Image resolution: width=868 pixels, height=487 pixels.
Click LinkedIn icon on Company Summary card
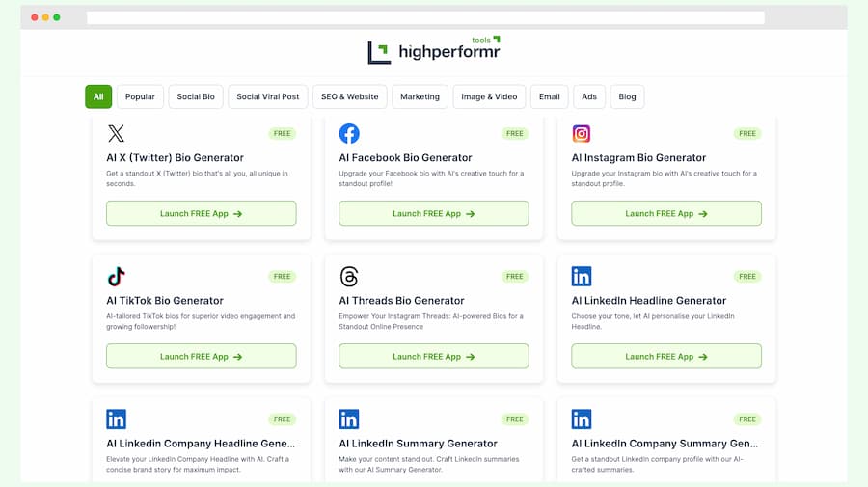point(582,419)
